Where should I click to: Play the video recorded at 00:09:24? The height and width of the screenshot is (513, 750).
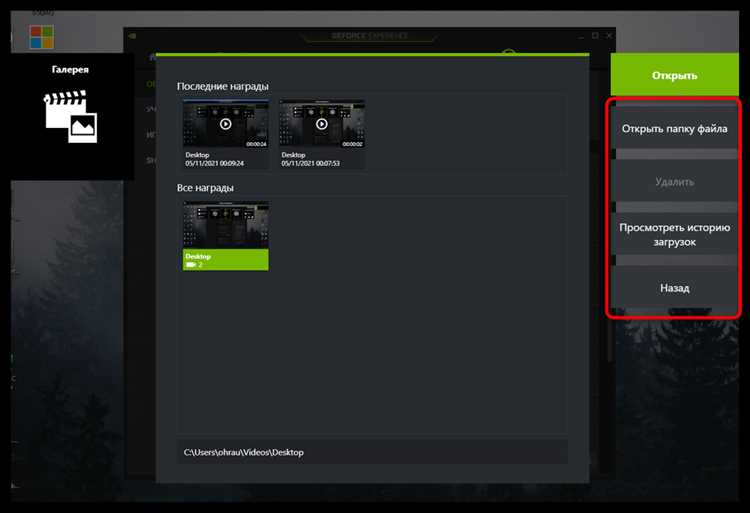225,124
